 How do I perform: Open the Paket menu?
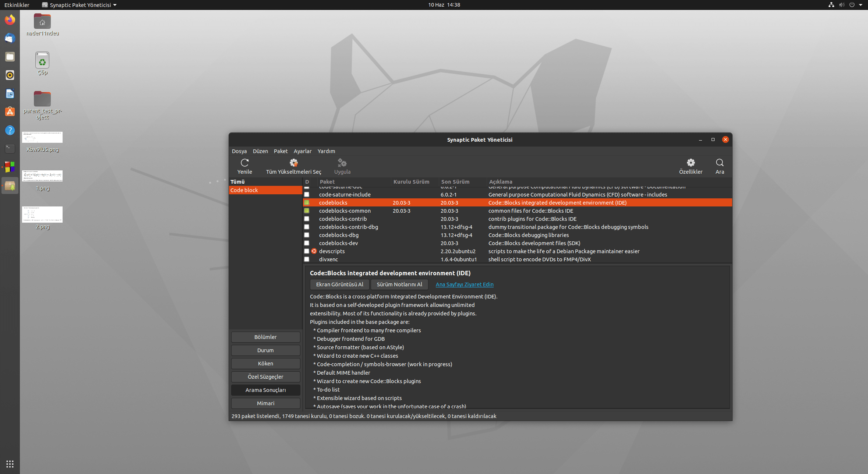tap(280, 151)
